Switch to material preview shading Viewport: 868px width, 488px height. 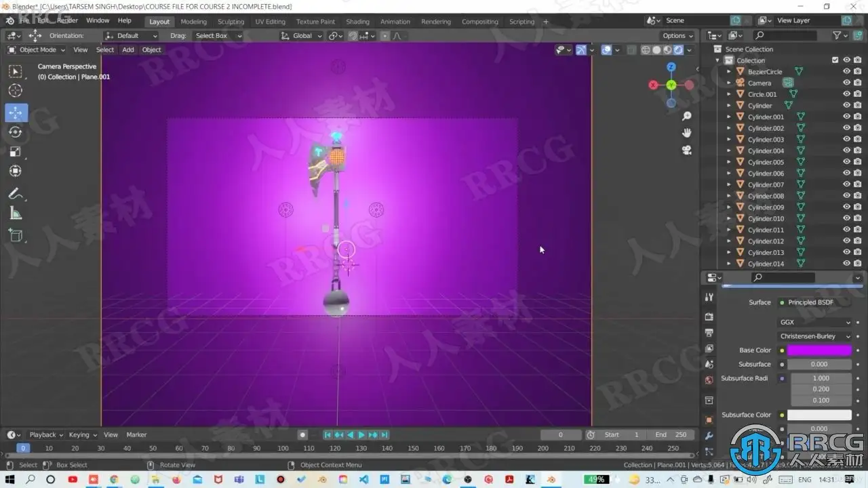click(x=667, y=49)
